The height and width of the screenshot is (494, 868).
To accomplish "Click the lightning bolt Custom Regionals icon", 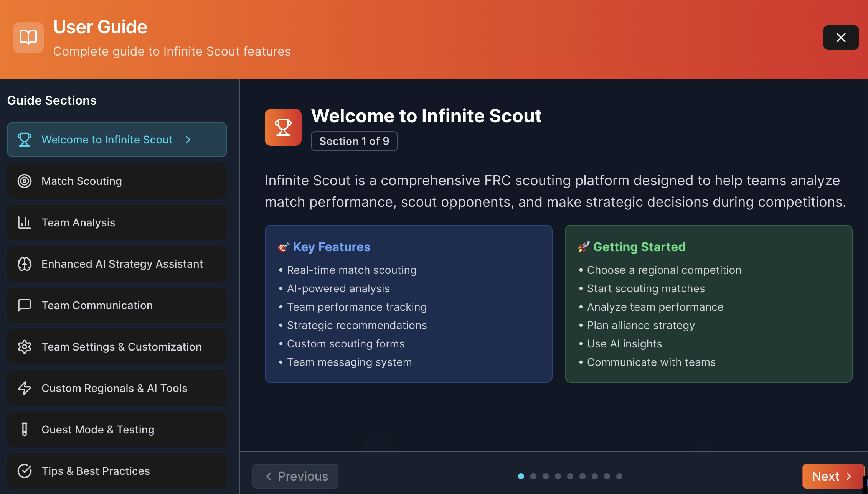I will click(x=25, y=388).
